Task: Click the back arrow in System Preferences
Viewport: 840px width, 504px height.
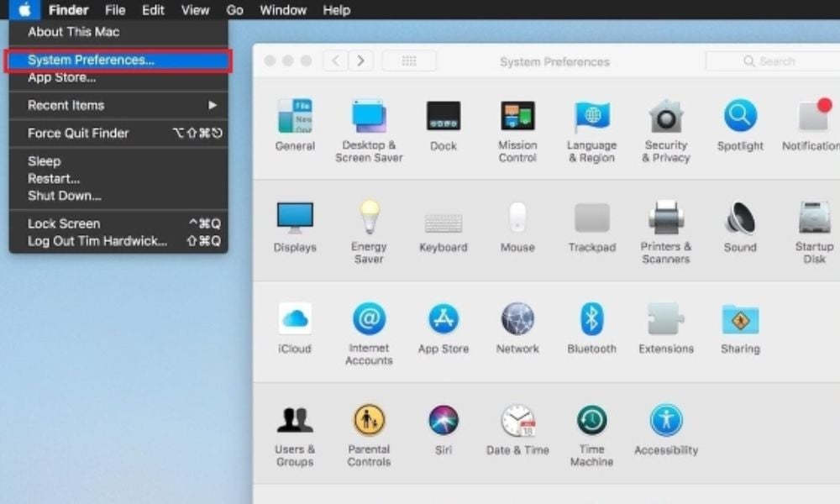Action: click(x=335, y=60)
